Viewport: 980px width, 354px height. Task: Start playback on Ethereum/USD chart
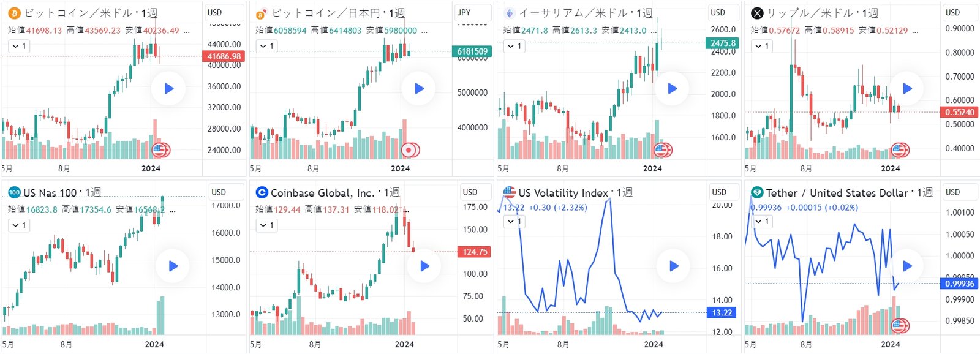672,89
